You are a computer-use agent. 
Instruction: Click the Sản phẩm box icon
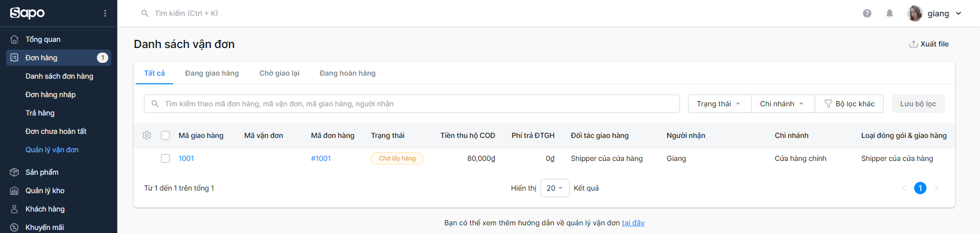tap(14, 172)
